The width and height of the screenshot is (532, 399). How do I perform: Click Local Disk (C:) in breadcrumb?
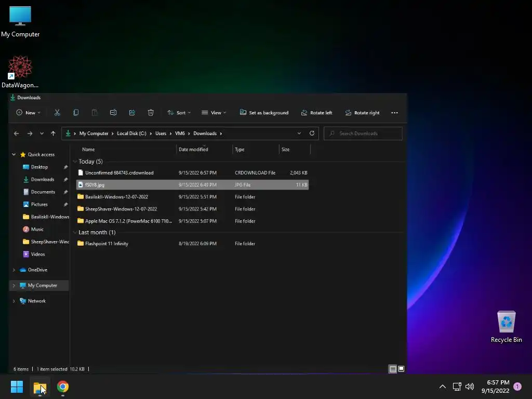[131, 134]
